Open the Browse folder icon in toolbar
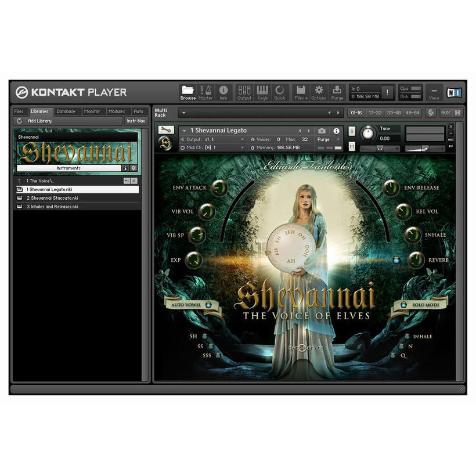Viewport: 476px width, 476px height. (x=187, y=92)
